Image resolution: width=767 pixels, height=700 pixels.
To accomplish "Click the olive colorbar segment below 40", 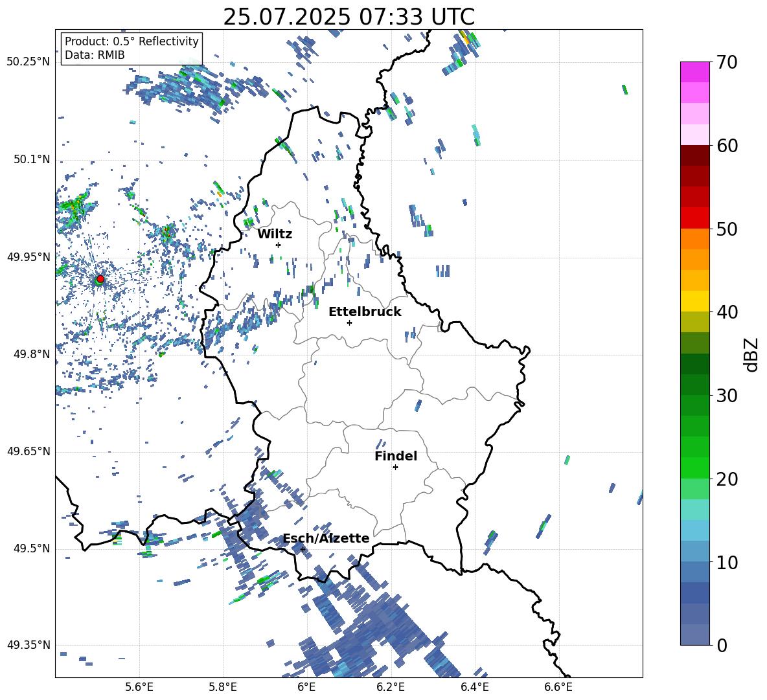I will (x=694, y=322).
